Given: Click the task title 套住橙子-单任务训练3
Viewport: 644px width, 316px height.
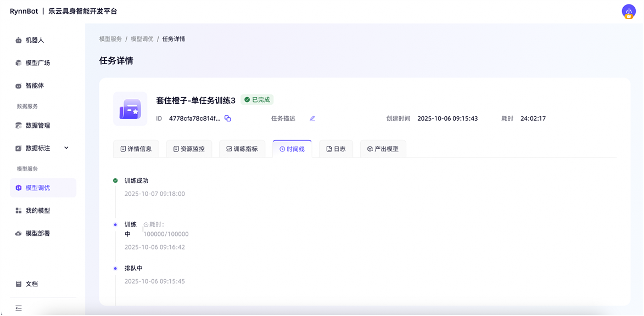Looking at the screenshot, I should click(x=196, y=100).
